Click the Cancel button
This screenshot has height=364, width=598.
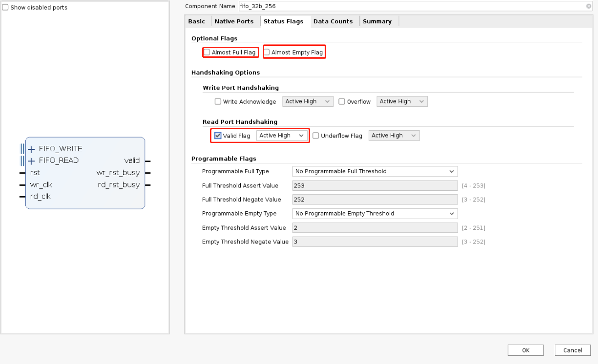[x=572, y=350]
